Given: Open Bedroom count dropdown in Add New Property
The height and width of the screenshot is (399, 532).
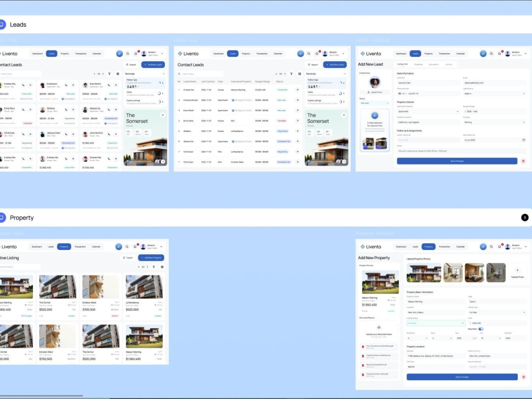Looking at the screenshot, I should click(418, 338).
